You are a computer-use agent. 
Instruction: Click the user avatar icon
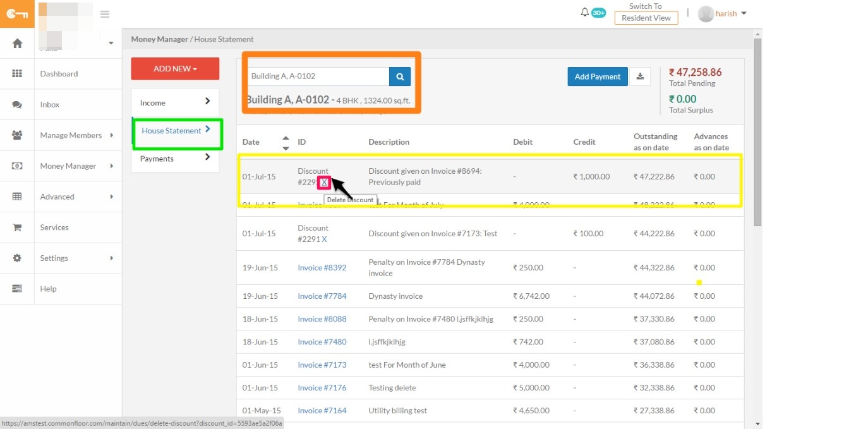706,14
